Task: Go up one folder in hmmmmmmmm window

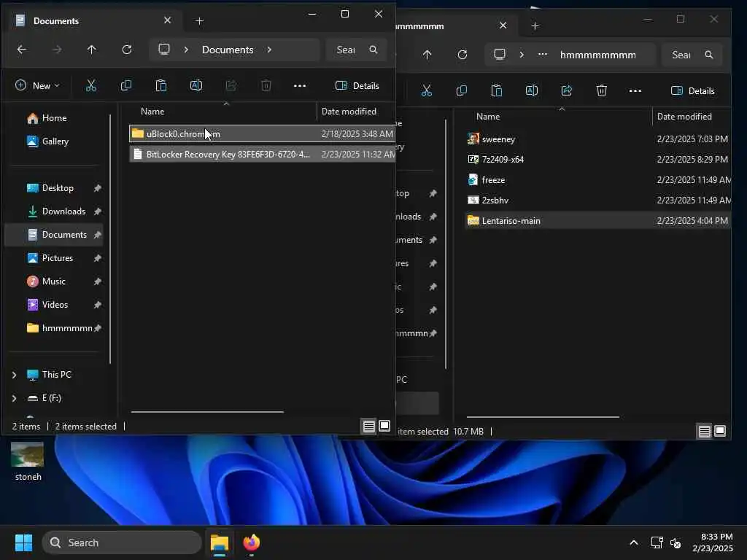Action: pos(427,55)
